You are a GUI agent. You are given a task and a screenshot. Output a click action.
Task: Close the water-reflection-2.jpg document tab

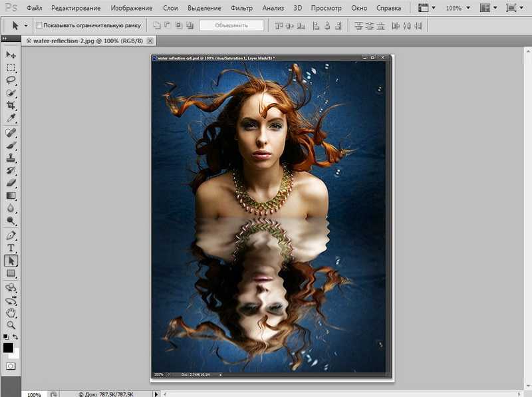coord(150,41)
